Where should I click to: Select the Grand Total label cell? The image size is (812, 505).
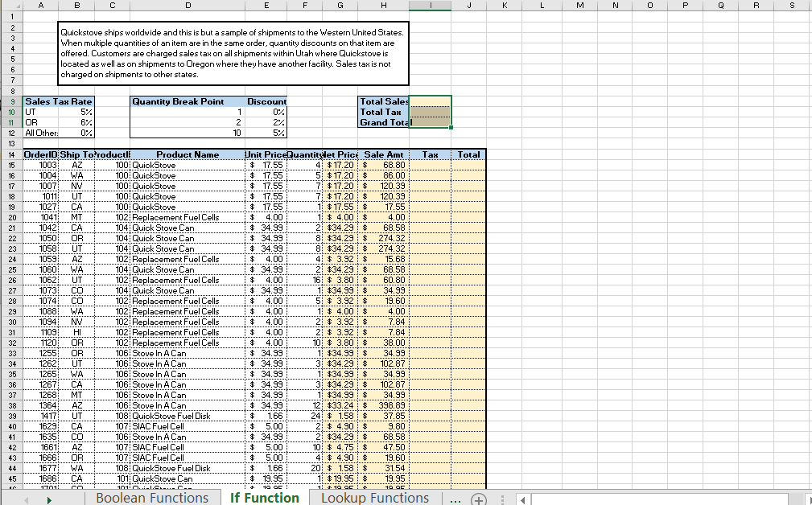click(383, 122)
